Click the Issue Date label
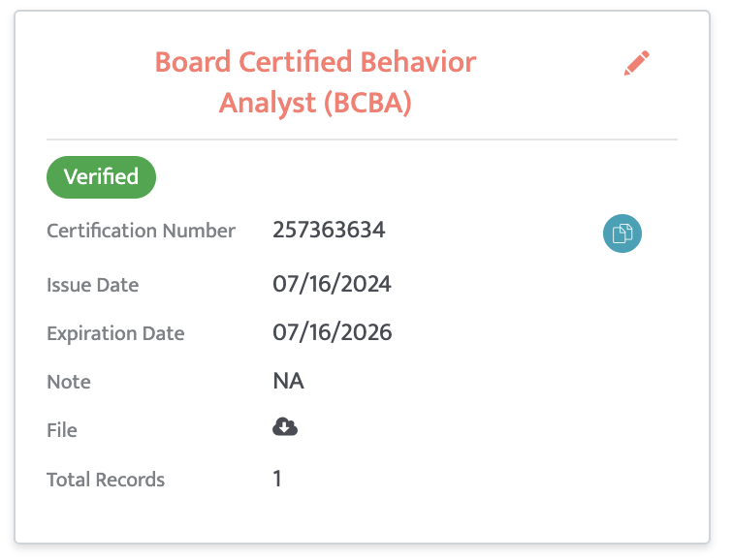Viewport: 733px width, 560px height. click(x=92, y=285)
